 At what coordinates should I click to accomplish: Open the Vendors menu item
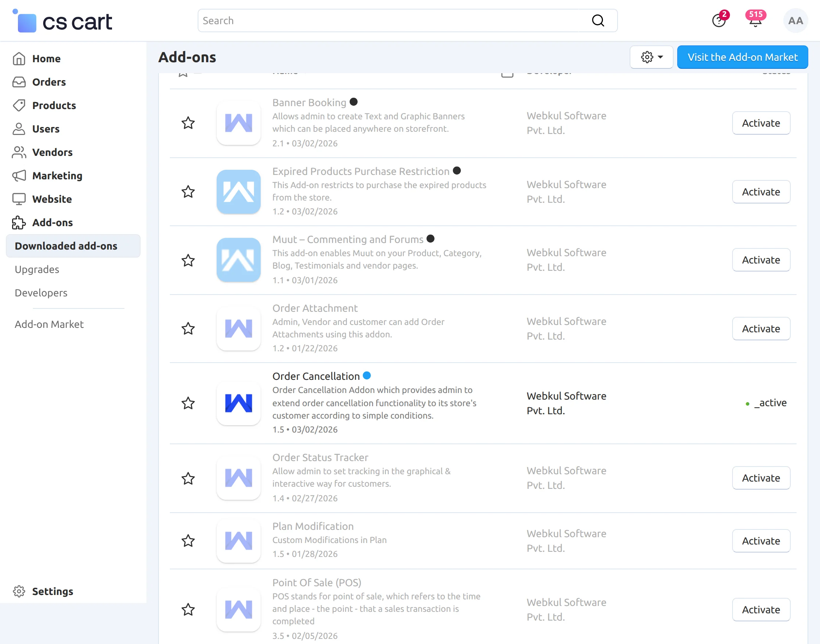[x=52, y=152]
